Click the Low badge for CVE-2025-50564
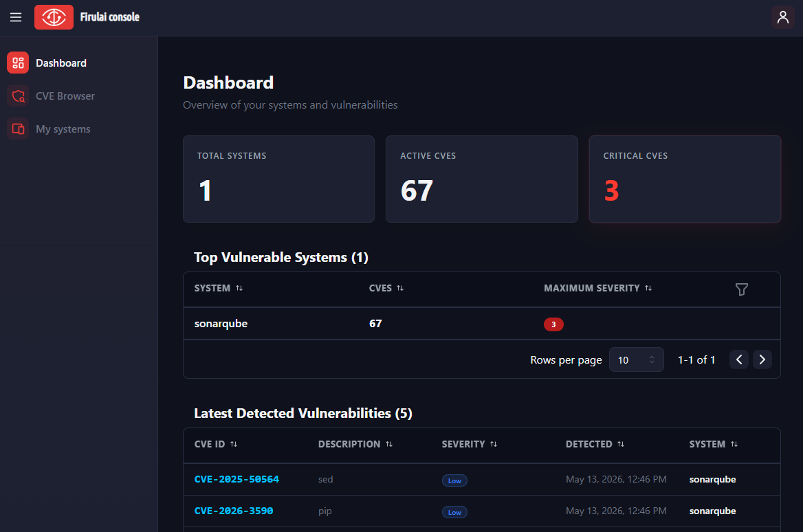This screenshot has width=803, height=532. point(454,480)
